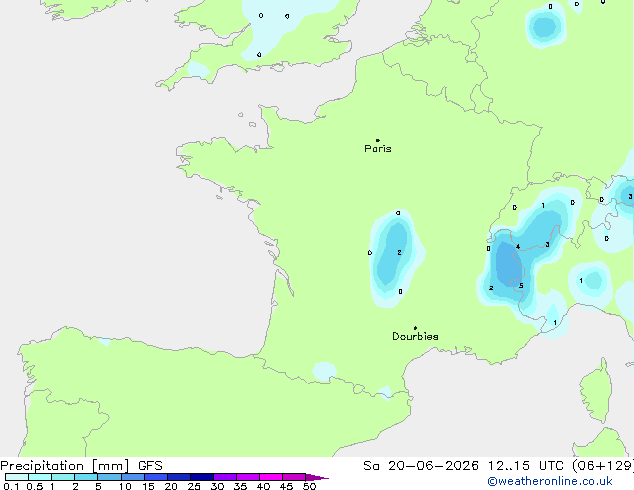Select the Paris location dot marker
Screen dimensions: 634x490
378,140
